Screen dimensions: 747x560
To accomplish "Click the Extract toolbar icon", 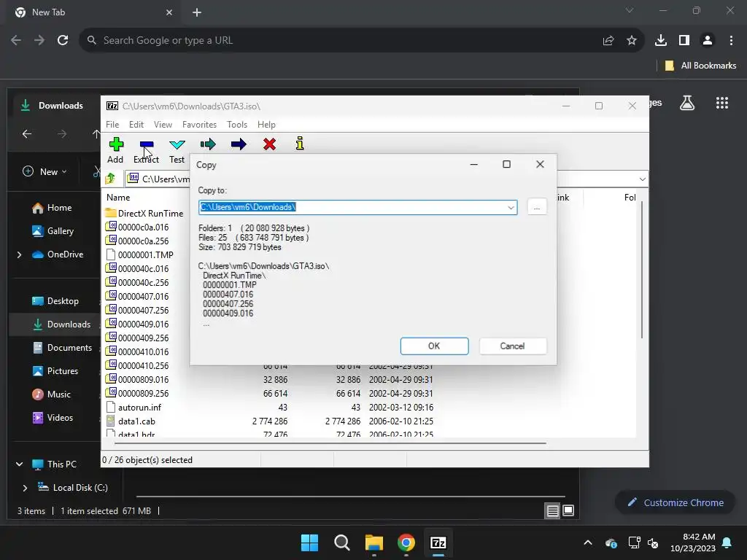I will click(x=146, y=144).
